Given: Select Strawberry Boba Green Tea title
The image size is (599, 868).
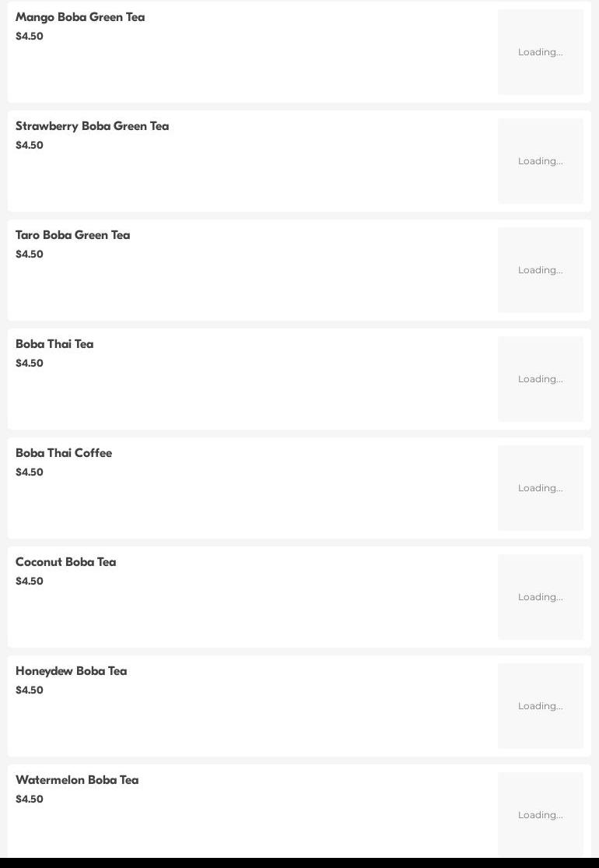Looking at the screenshot, I should tap(92, 126).
